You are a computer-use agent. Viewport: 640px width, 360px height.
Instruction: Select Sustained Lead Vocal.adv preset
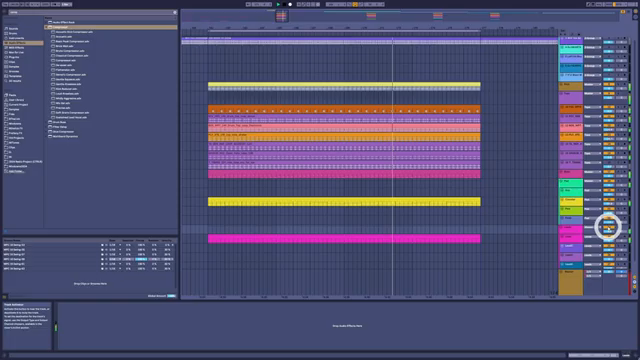coord(71,118)
